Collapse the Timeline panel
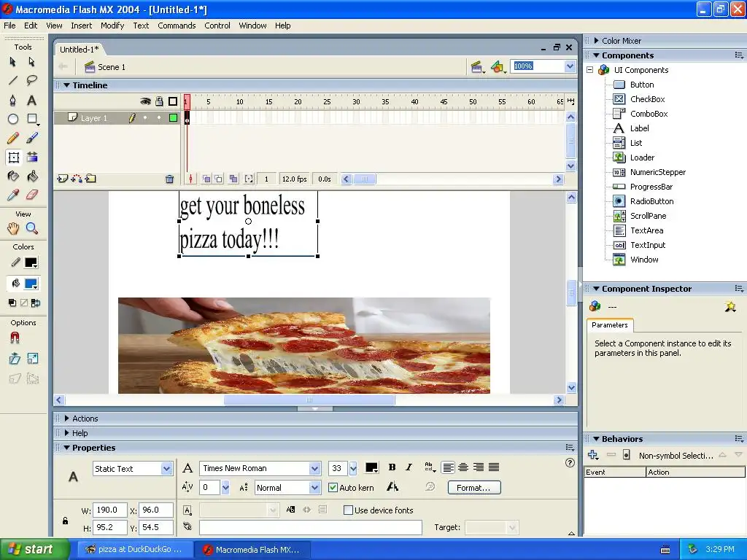The width and height of the screenshot is (747, 560). coord(66,85)
